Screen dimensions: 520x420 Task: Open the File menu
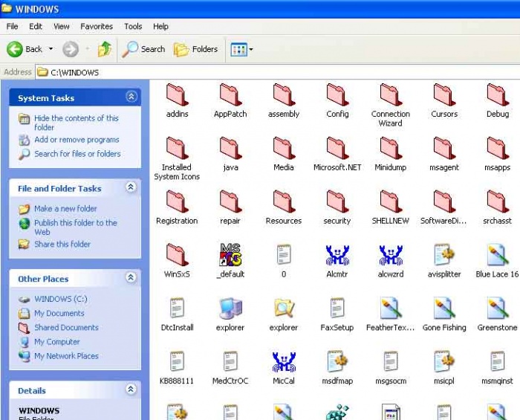(13, 27)
